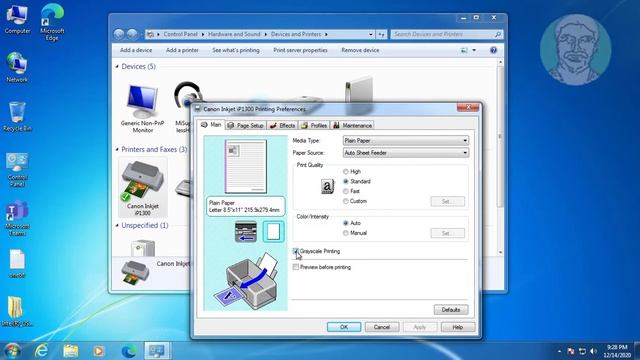Click the Help button in Printing Preferences
The width and height of the screenshot is (640, 360).
tap(458, 327)
